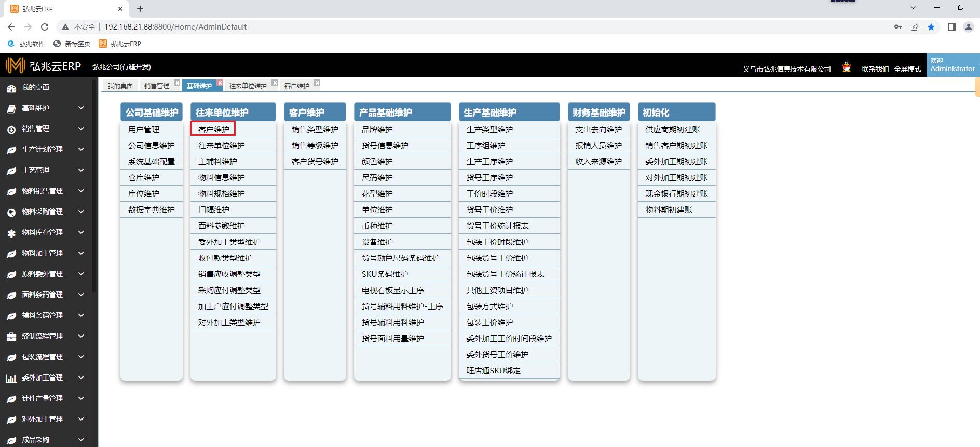980x447 pixels.
Task: Open the Administrator welcome panel
Action: tap(953, 65)
